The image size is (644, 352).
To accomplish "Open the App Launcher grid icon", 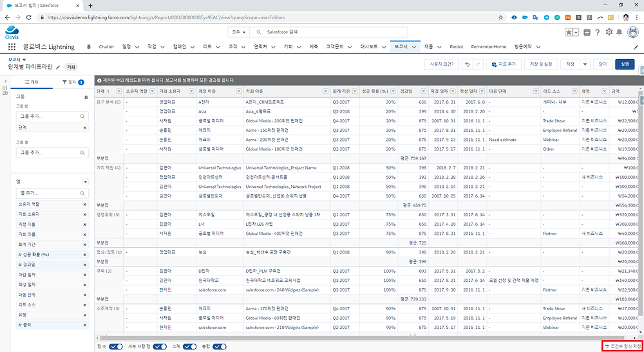I will pos(12,47).
